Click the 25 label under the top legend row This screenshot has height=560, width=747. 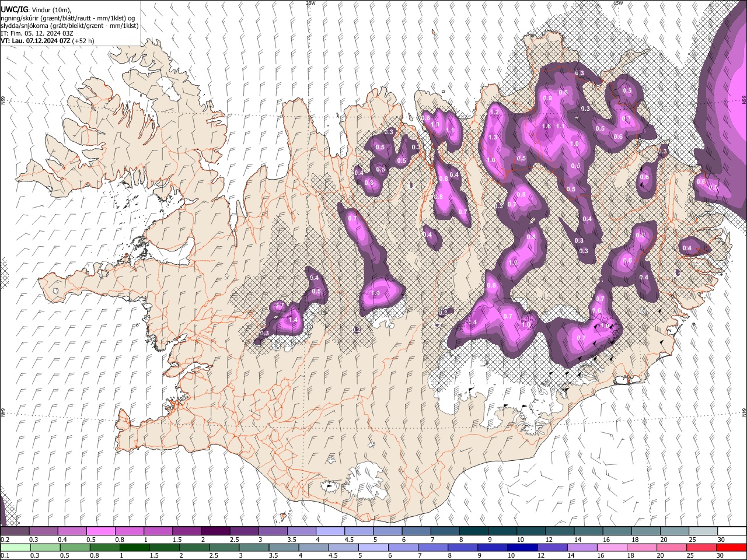click(x=692, y=540)
